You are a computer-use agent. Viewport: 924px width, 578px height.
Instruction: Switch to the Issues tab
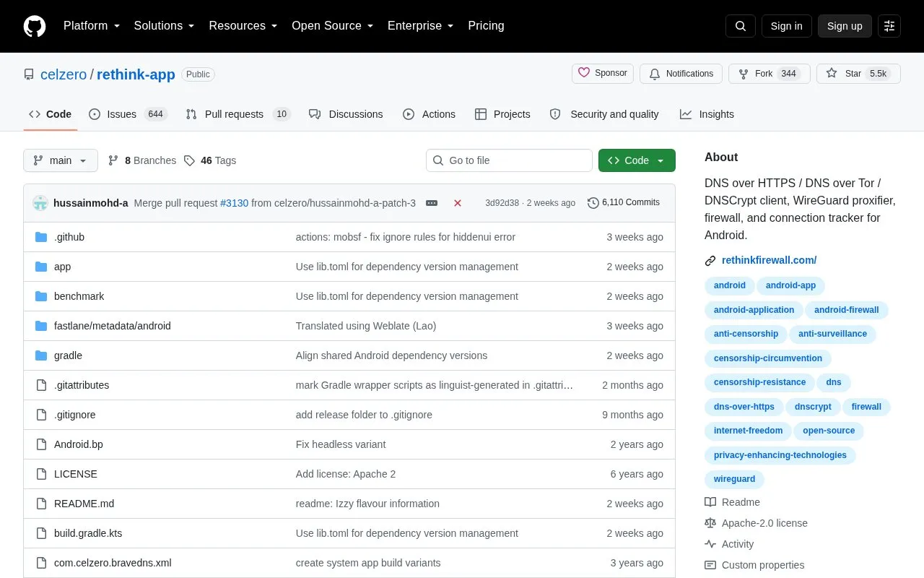(x=128, y=114)
